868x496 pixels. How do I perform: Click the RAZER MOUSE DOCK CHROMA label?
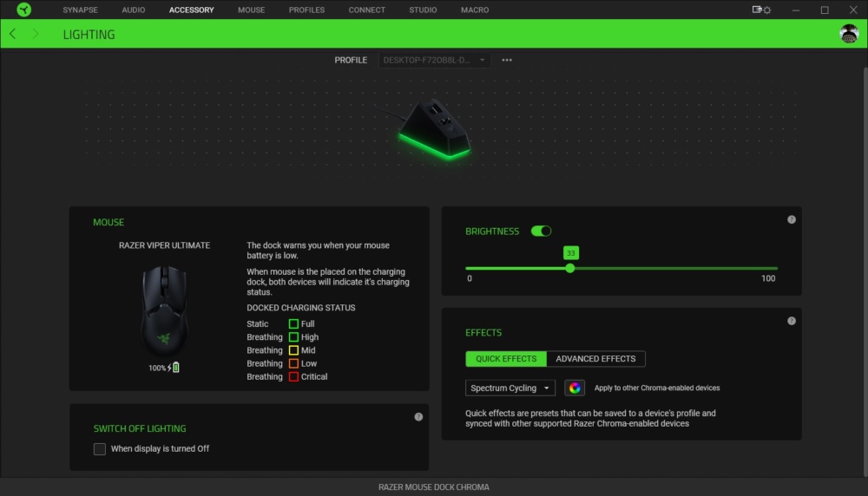click(x=433, y=487)
